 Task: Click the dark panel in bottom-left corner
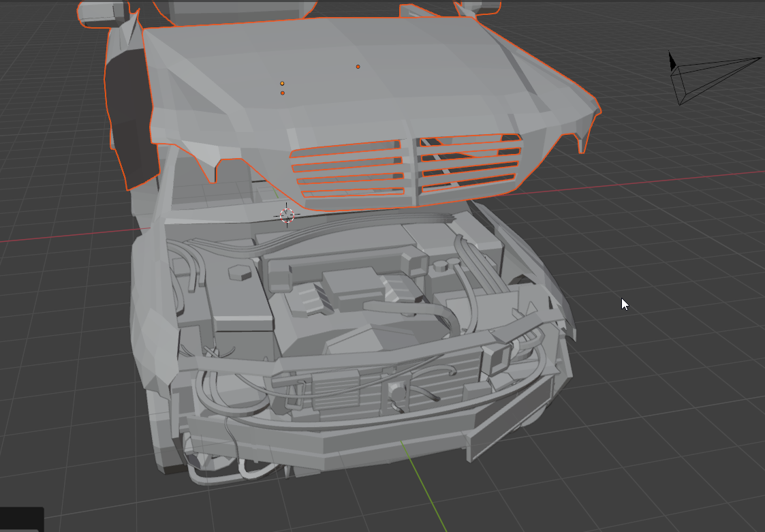pos(22,519)
